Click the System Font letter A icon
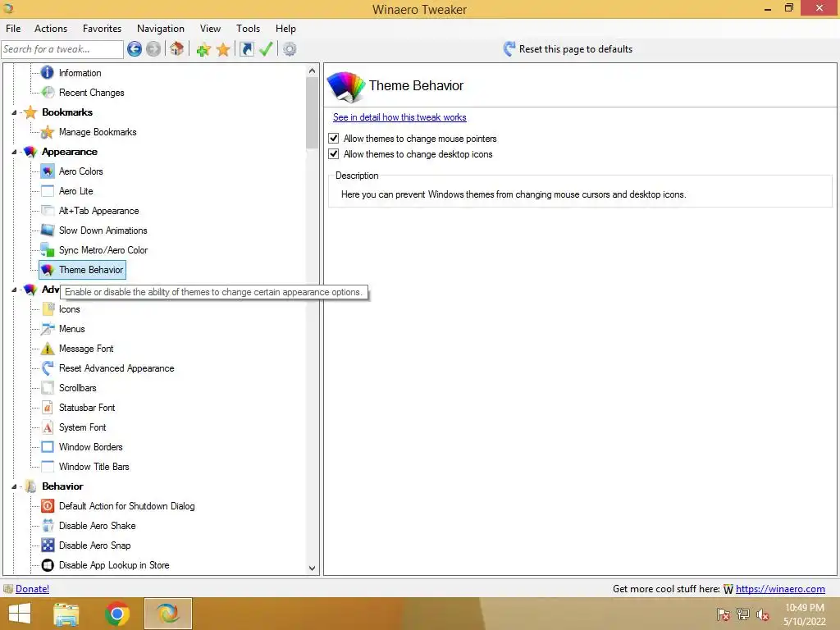Image resolution: width=840 pixels, height=630 pixels. 48,427
